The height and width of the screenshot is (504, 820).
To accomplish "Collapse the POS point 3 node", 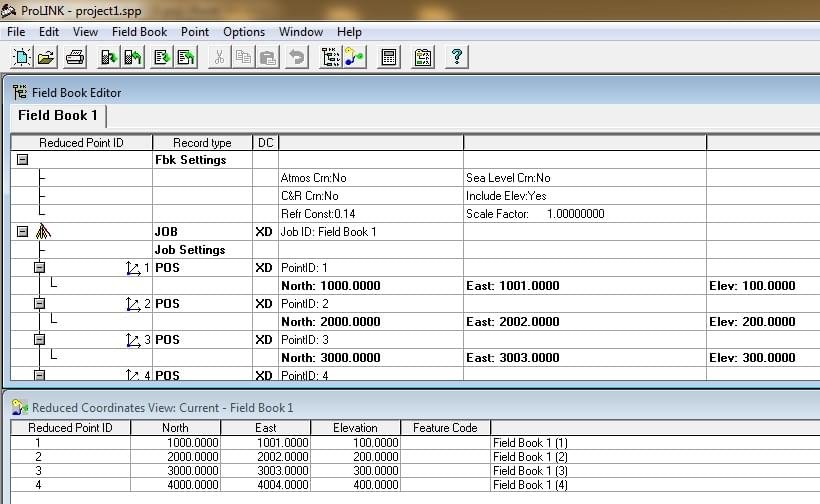I will (39, 340).
